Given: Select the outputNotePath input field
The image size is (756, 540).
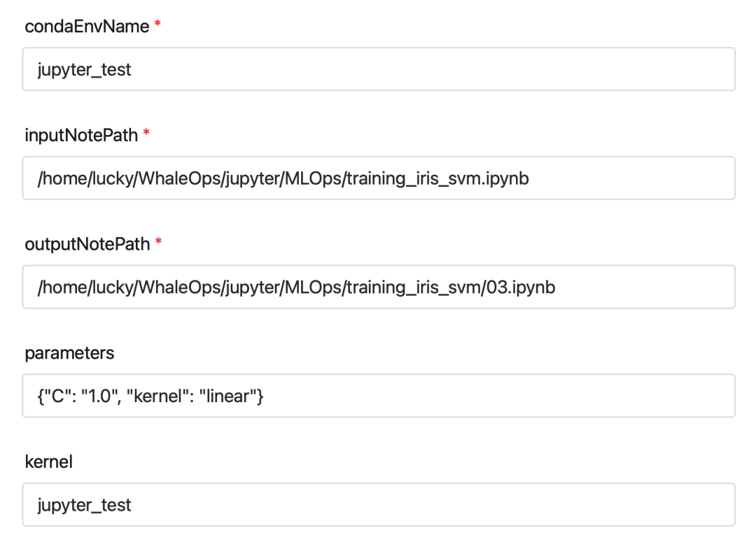Looking at the screenshot, I should pos(644,287).
